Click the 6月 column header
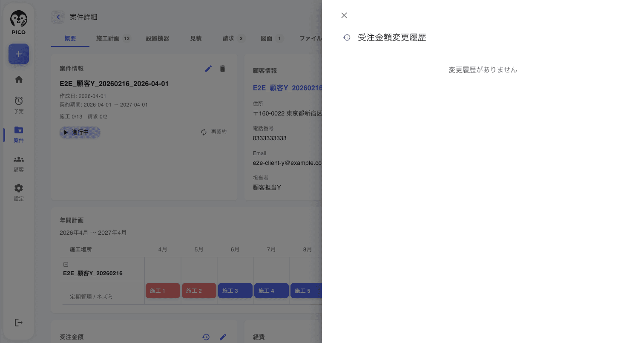This screenshot has height=343, width=644. click(235, 249)
